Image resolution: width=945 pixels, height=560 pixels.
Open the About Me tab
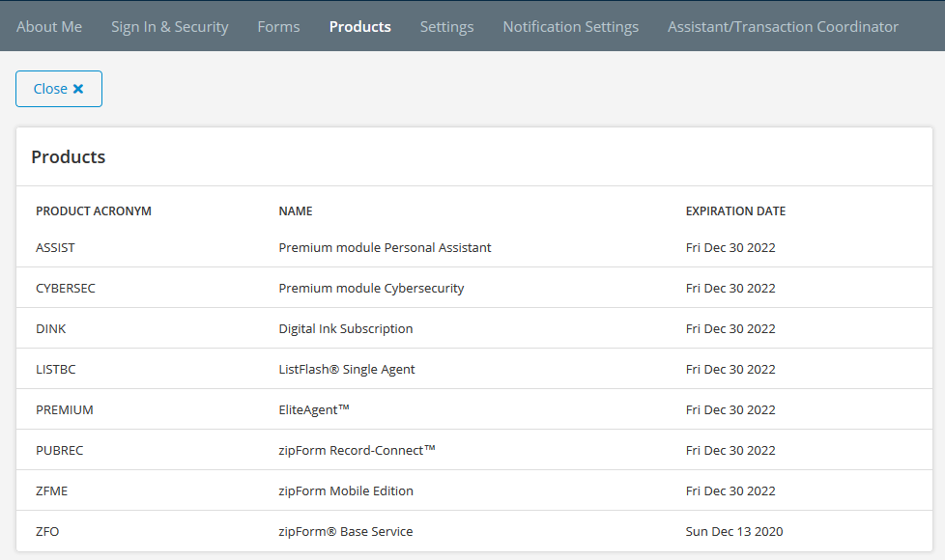(49, 26)
